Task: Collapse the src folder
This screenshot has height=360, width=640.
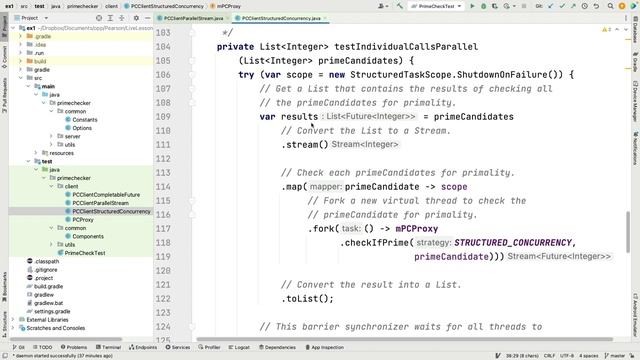Action: tap(20, 78)
